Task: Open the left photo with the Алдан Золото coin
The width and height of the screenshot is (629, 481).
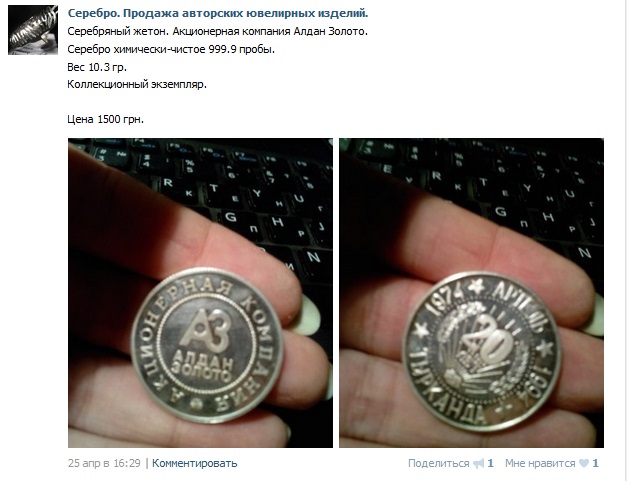Action: [200, 293]
